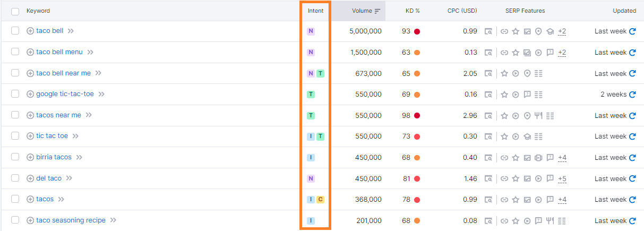Click the plus icon beside taco bell menu

[x=30, y=52]
